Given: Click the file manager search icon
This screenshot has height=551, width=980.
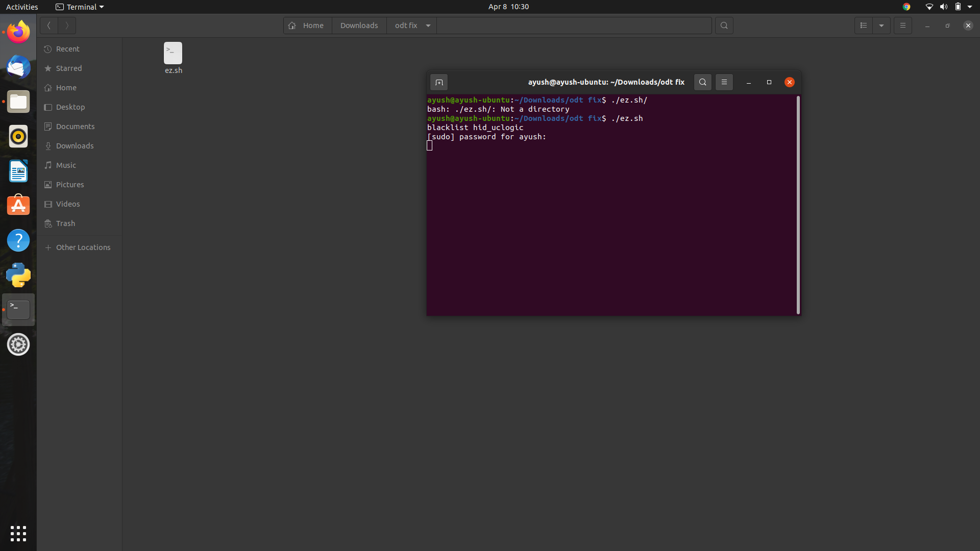Looking at the screenshot, I should tap(724, 26).
